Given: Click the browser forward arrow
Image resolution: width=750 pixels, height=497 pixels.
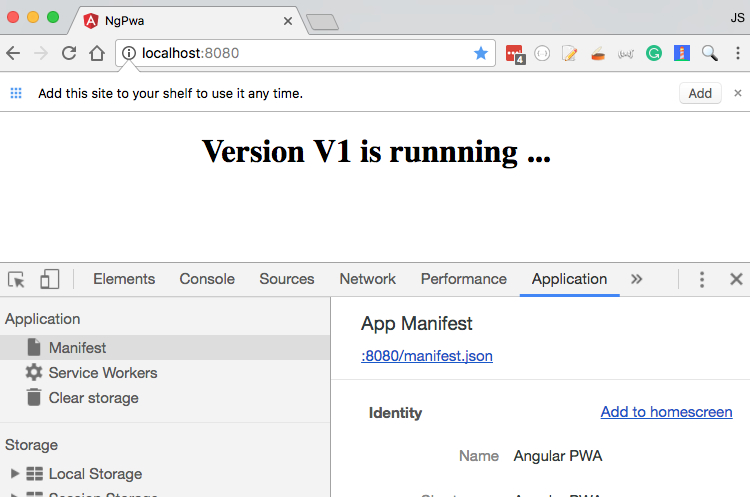Looking at the screenshot, I should [x=41, y=53].
